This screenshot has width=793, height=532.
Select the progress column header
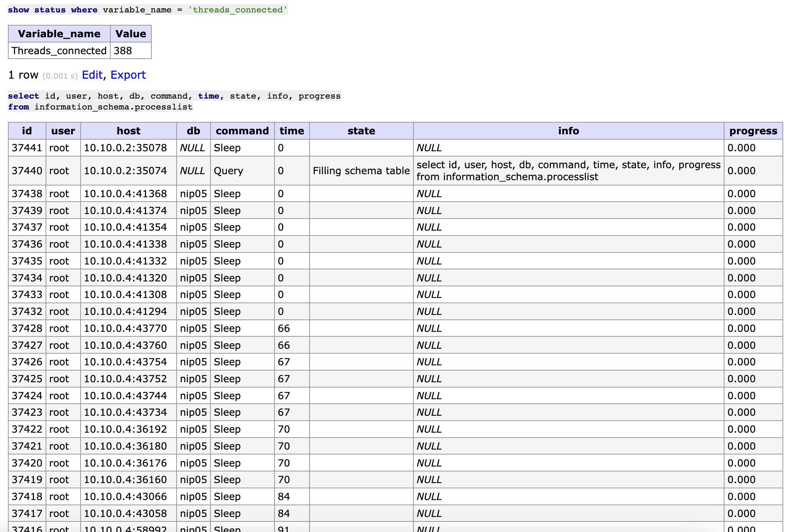753,131
